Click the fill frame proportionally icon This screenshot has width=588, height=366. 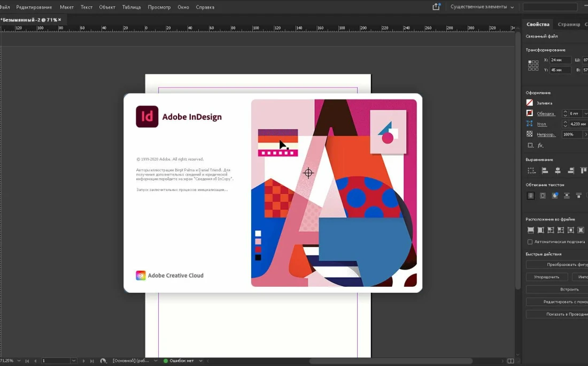(x=531, y=230)
